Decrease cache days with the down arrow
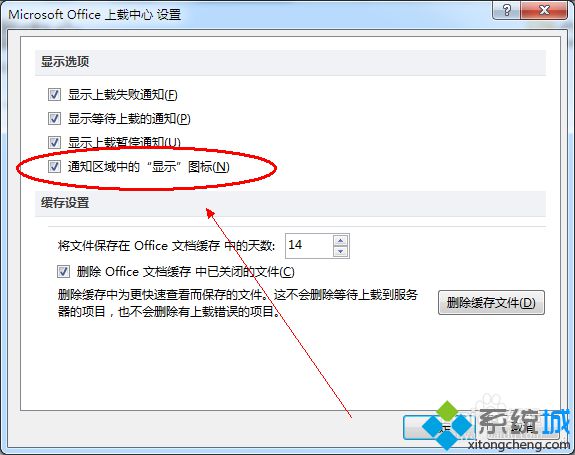Screen dimensions: 575x455 (x=341, y=251)
